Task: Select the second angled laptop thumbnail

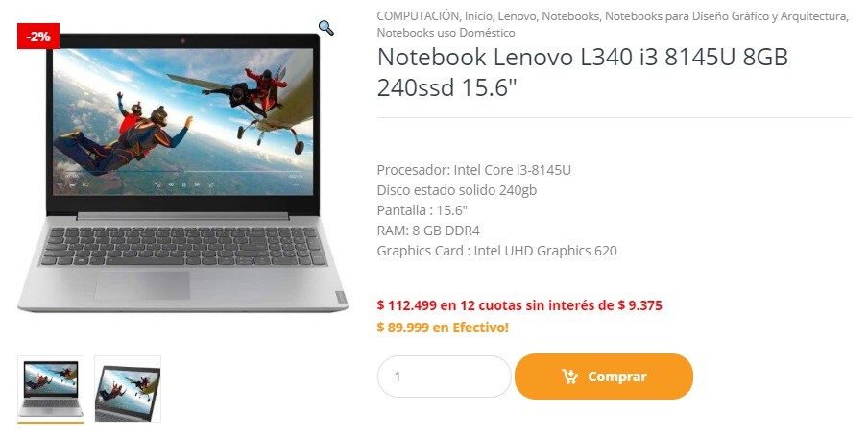Action: pyautogui.click(x=128, y=389)
